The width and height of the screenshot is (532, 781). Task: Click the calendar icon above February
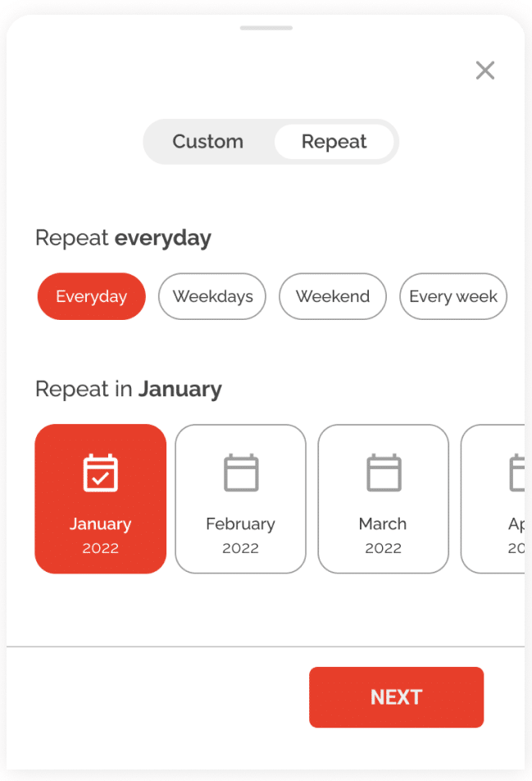(241, 473)
